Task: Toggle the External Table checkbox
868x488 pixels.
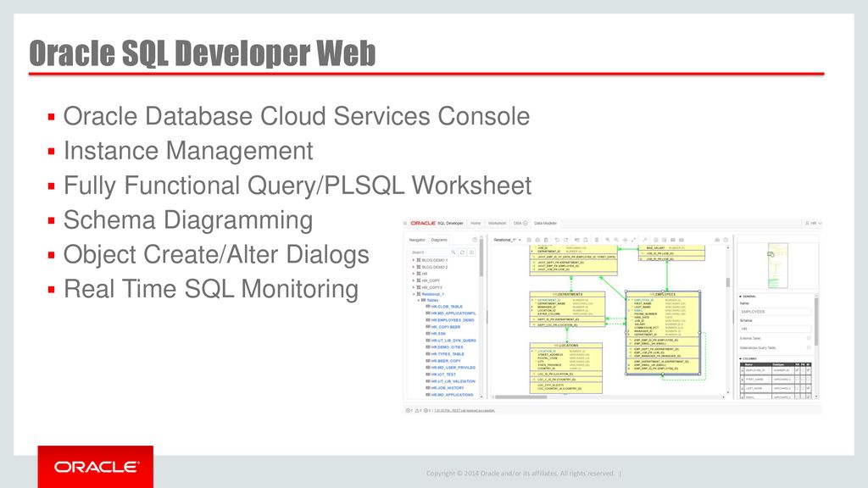Action: [809, 338]
